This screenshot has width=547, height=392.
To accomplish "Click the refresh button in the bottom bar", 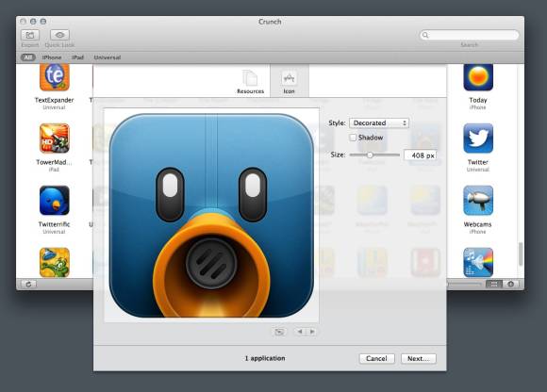I will 28,285.
